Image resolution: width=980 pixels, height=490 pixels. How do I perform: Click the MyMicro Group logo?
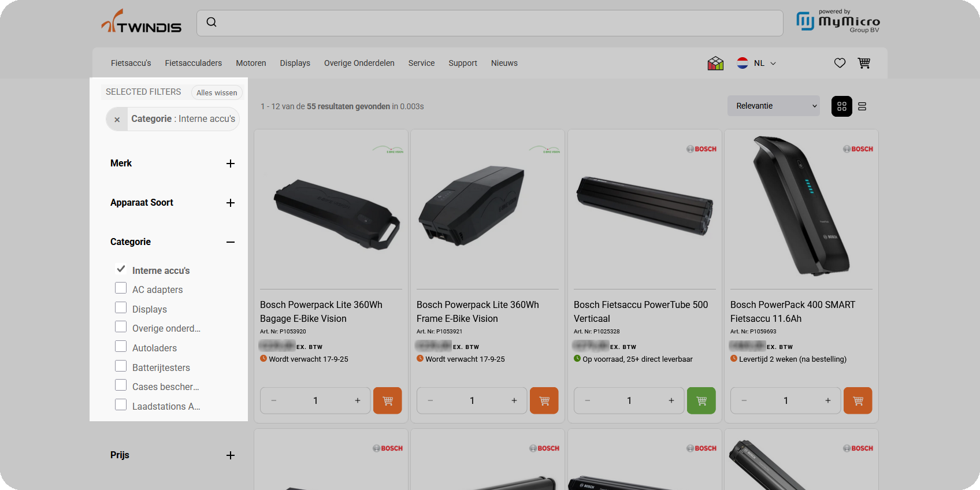pyautogui.click(x=838, y=21)
